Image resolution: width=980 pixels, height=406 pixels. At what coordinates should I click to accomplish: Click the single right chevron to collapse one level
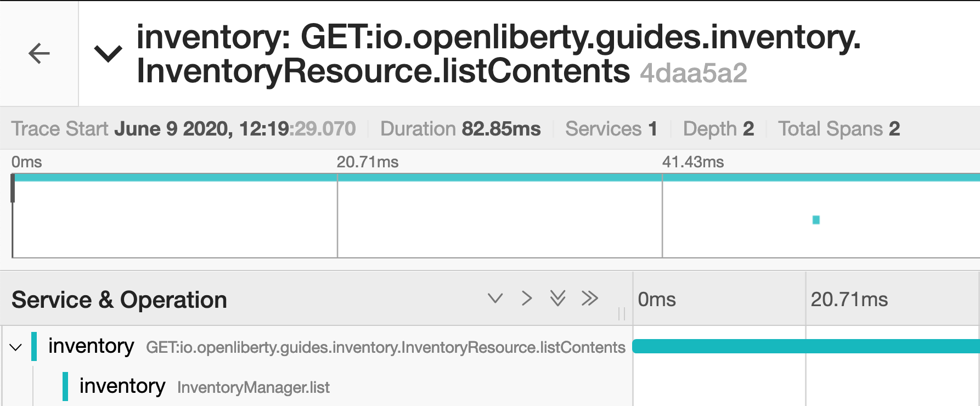point(527,298)
